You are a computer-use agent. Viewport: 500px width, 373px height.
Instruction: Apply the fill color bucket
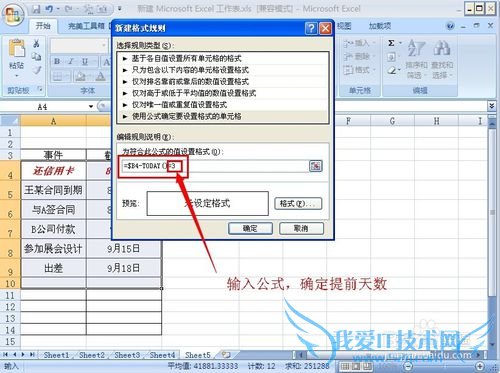tap(80, 77)
